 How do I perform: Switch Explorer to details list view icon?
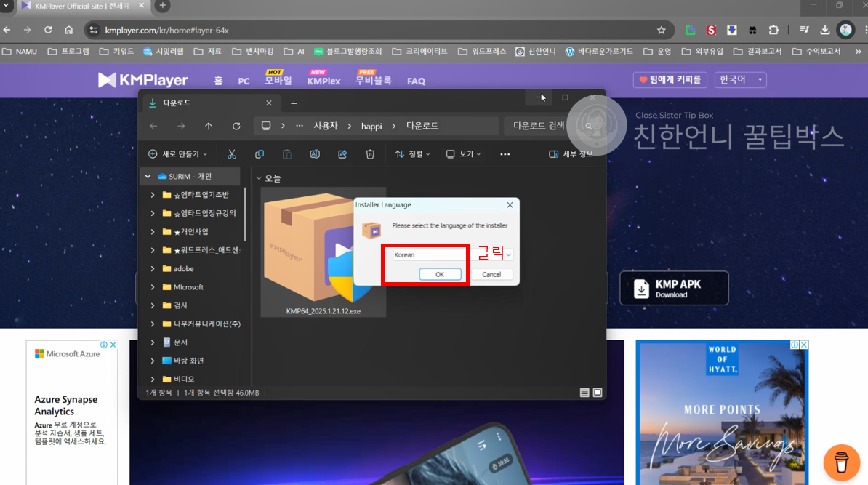tap(584, 393)
